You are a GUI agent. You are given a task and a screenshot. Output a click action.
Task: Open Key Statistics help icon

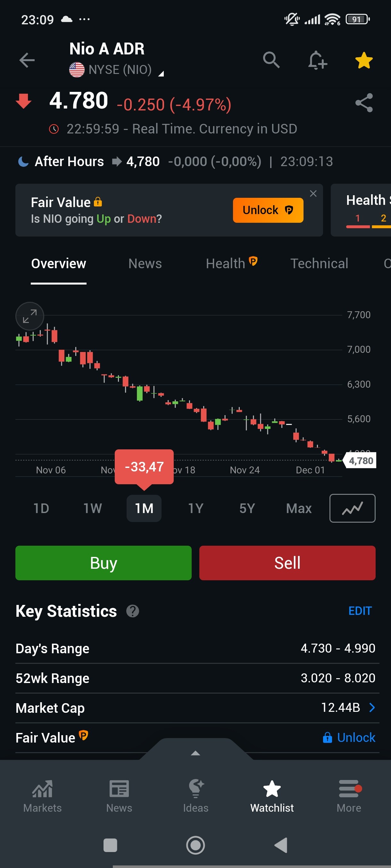click(133, 611)
